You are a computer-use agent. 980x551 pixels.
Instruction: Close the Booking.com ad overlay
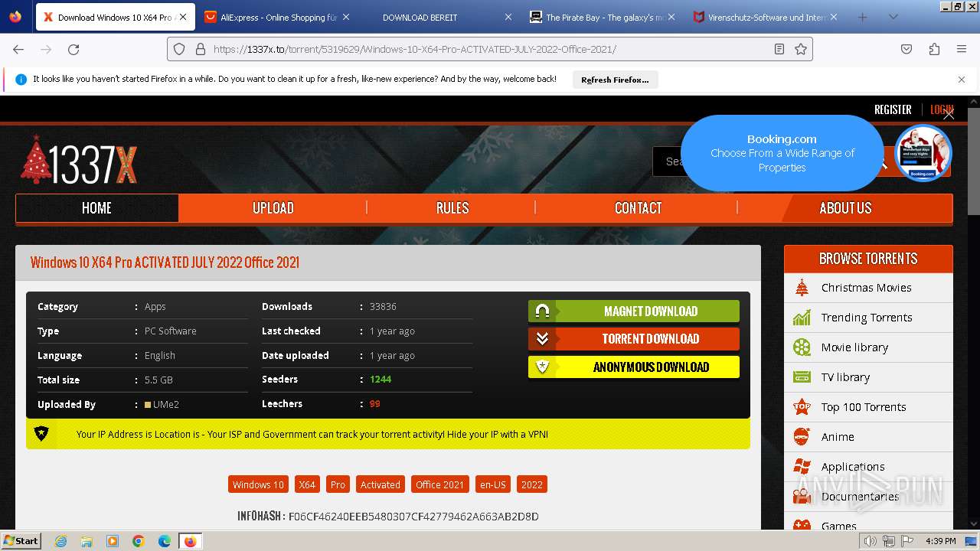point(949,115)
